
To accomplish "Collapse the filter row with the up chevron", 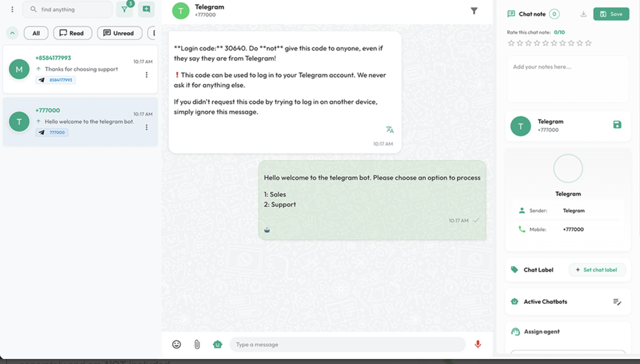I will point(12,33).
